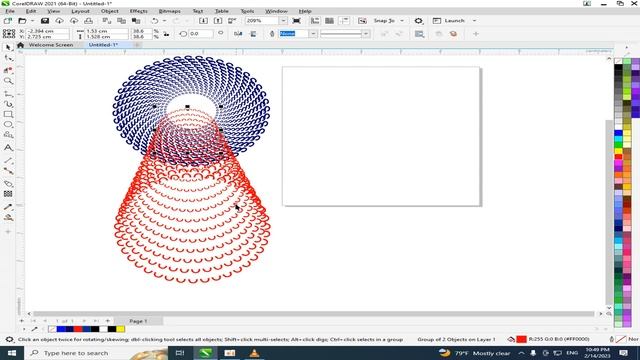This screenshot has width=640, height=360.
Task: Open zoom level dropdown
Action: (283, 21)
